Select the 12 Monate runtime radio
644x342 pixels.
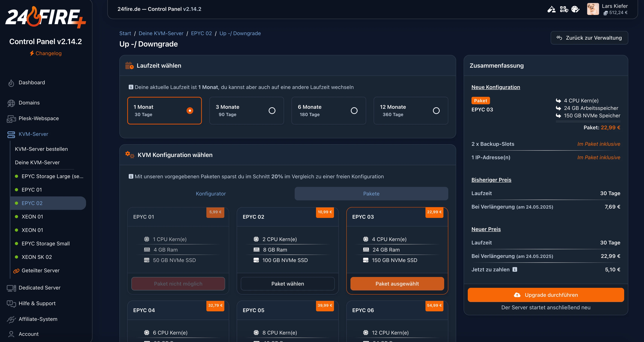click(x=436, y=111)
